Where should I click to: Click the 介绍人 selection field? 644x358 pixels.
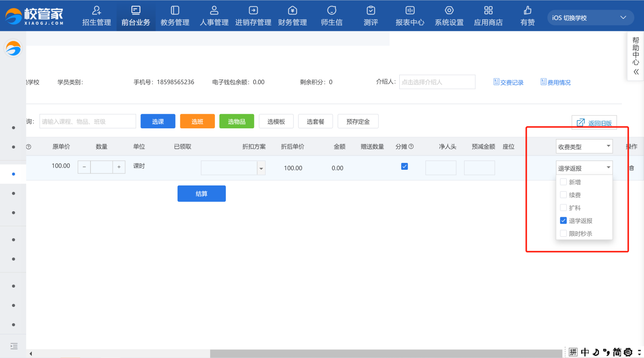coord(437,82)
